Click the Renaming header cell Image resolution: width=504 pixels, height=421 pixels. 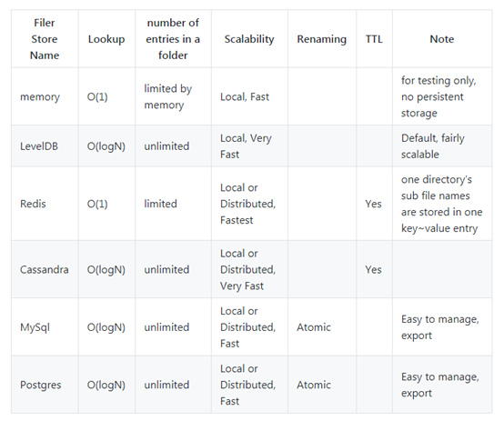[x=322, y=39]
